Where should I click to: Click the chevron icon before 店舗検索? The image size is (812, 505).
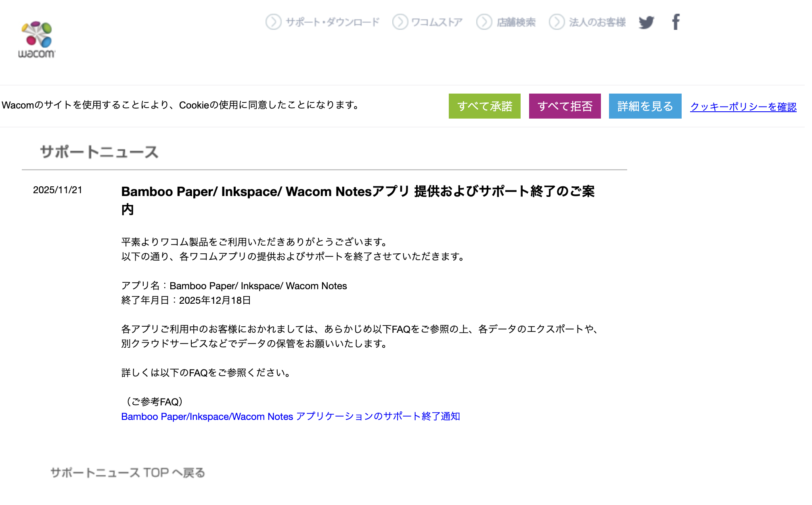click(x=484, y=23)
